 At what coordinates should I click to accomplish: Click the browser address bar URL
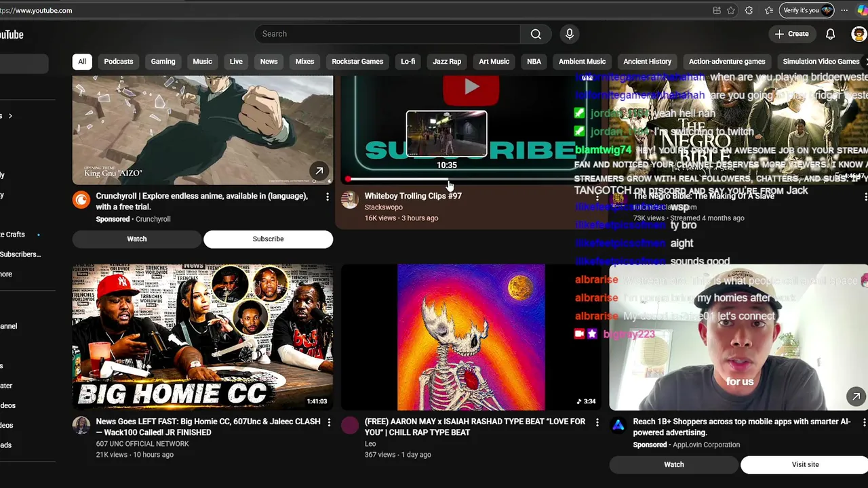pyautogui.click(x=37, y=10)
